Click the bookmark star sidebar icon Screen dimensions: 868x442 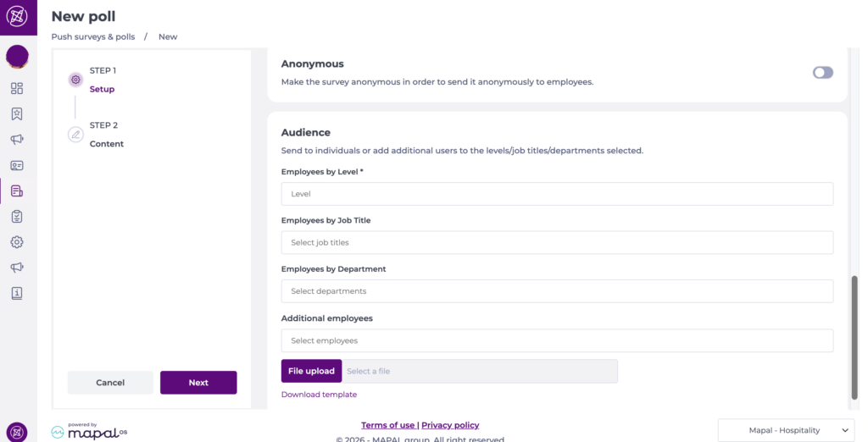point(17,113)
